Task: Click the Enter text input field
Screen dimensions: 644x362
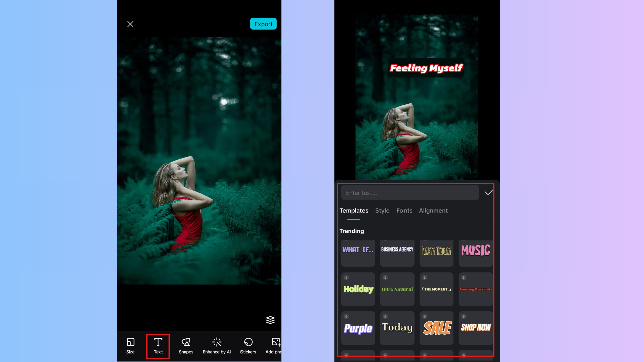Action: click(x=410, y=192)
